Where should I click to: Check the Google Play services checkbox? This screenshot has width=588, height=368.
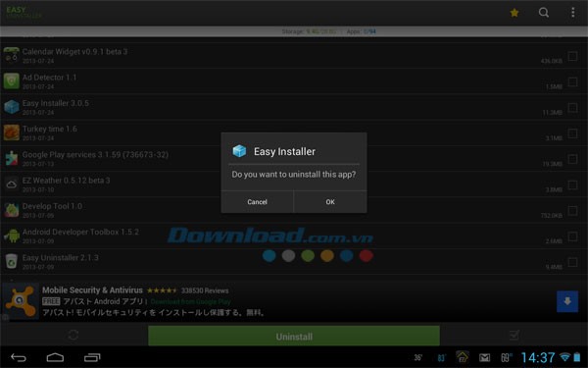pyautogui.click(x=572, y=159)
